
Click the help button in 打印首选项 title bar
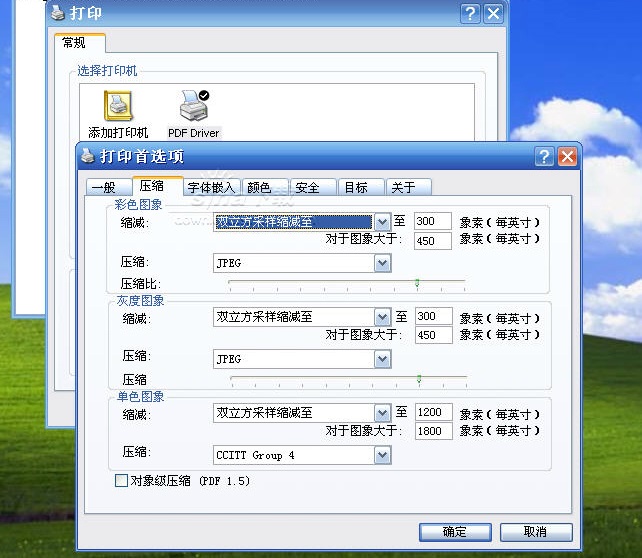click(x=544, y=157)
